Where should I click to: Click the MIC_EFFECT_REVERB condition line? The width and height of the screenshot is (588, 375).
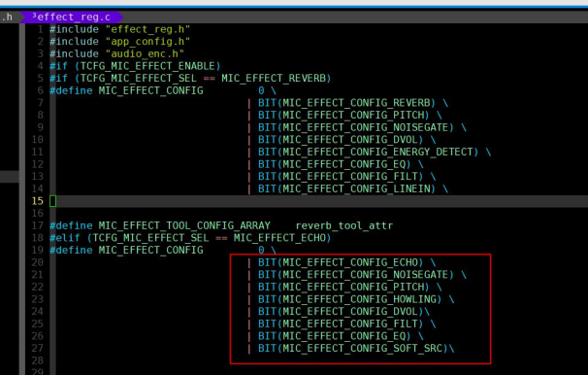(190, 79)
